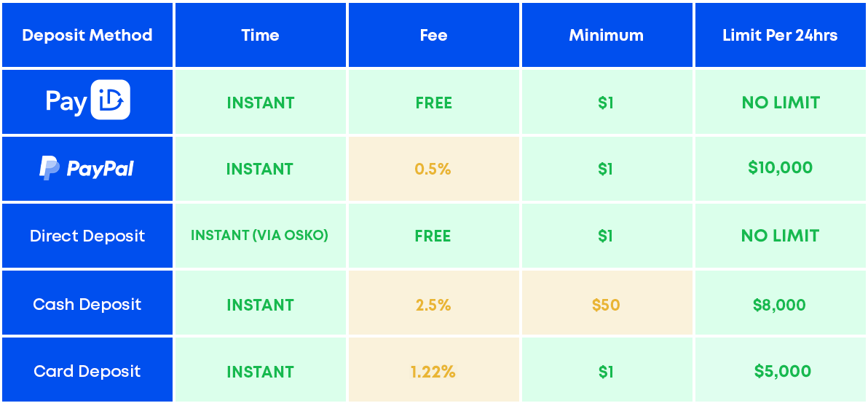
Task: Click the Minimum column header
Action: [606, 35]
